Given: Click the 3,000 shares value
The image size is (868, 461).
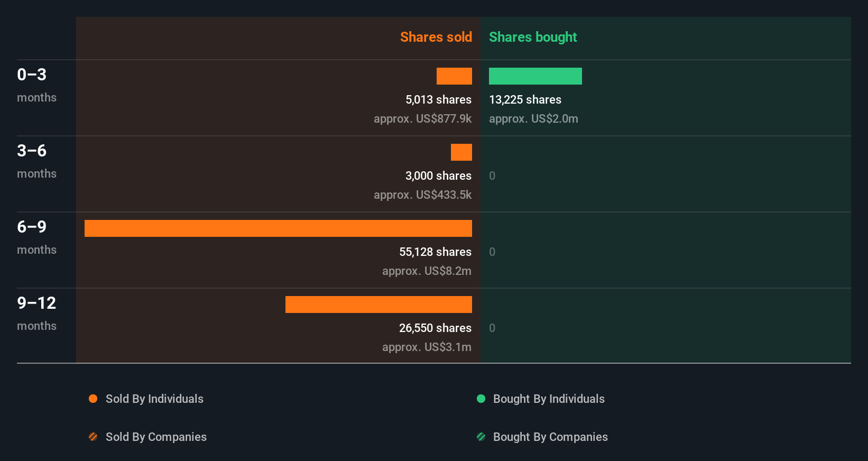Looking at the screenshot, I should (x=438, y=176).
